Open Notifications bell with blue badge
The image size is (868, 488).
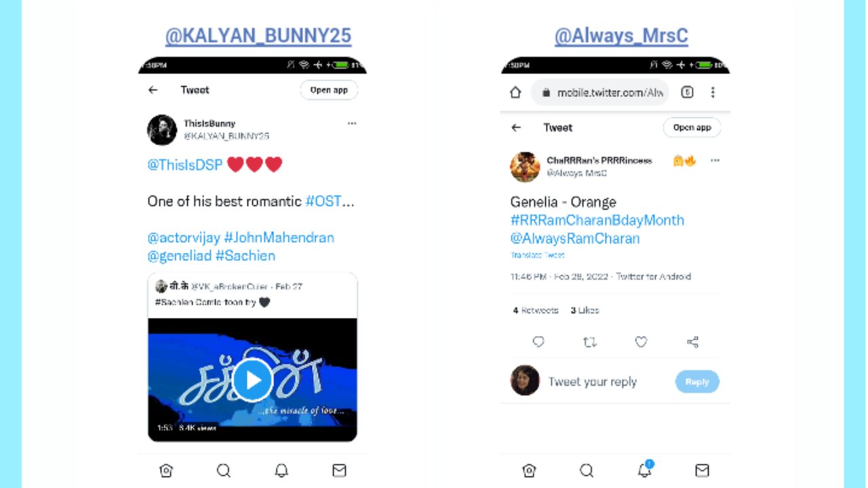645,469
